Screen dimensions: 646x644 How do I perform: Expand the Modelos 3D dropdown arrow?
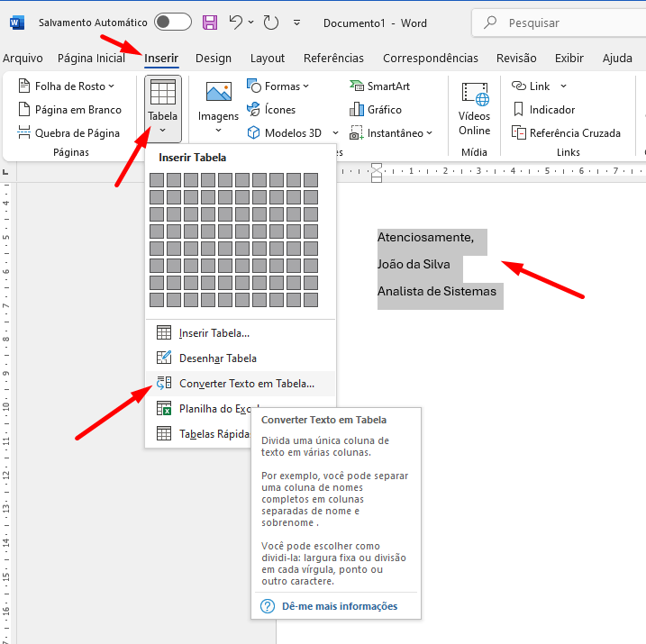(335, 132)
